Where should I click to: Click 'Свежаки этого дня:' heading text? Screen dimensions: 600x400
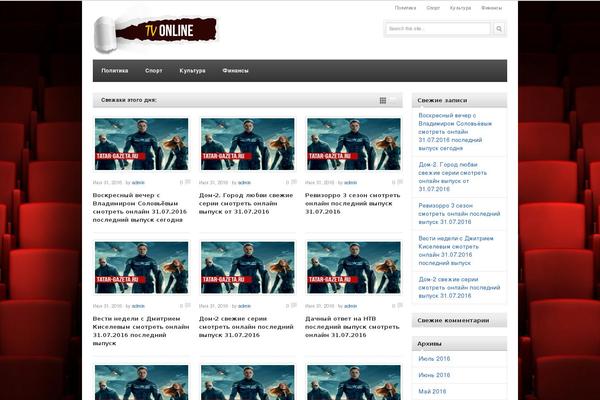pos(129,100)
